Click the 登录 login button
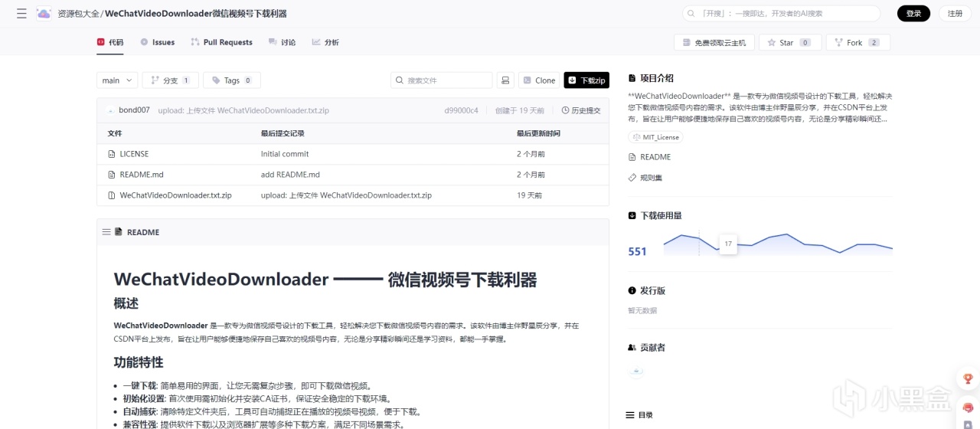 click(913, 13)
